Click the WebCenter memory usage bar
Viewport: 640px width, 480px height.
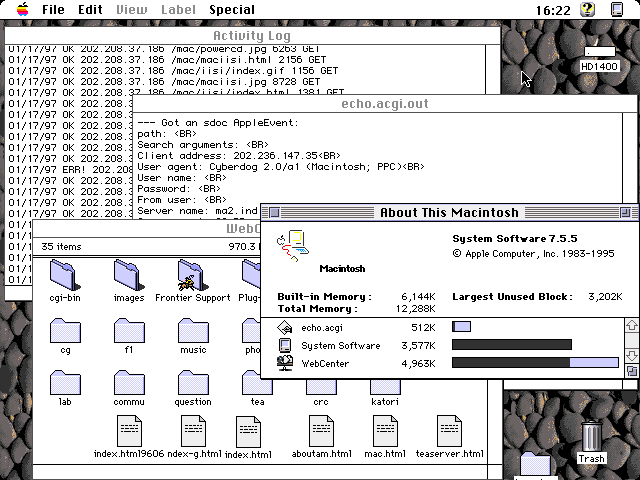coord(535,362)
